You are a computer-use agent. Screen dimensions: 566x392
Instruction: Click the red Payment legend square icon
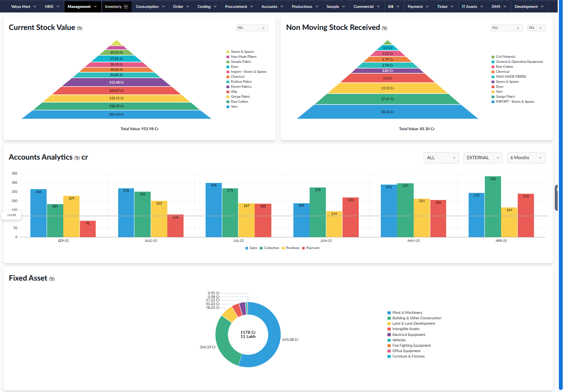coord(303,248)
